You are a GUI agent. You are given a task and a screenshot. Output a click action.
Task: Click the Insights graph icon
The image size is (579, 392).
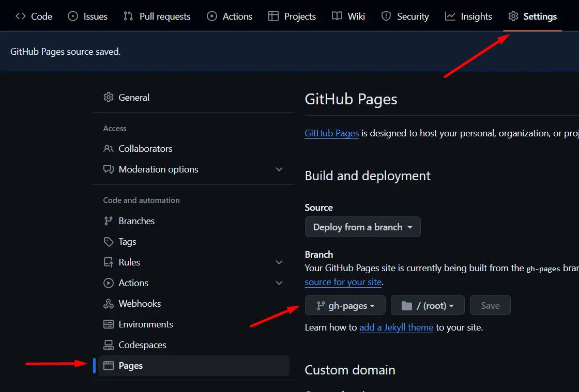click(x=450, y=16)
